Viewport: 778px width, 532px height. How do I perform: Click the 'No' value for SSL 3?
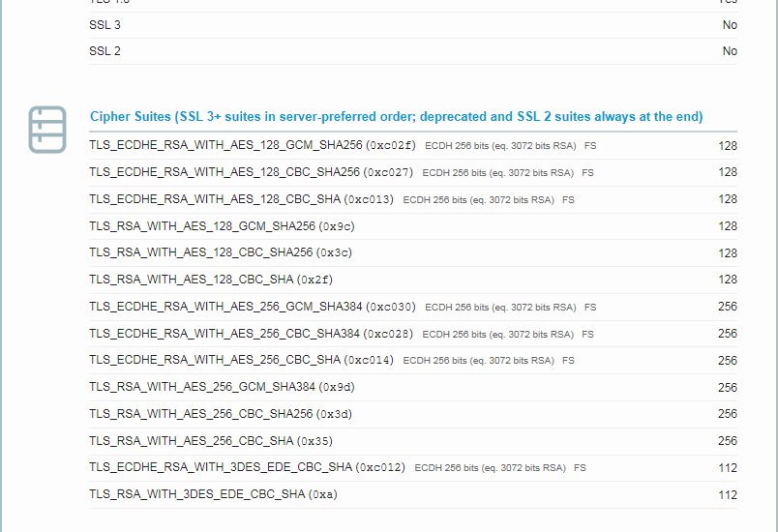729,25
